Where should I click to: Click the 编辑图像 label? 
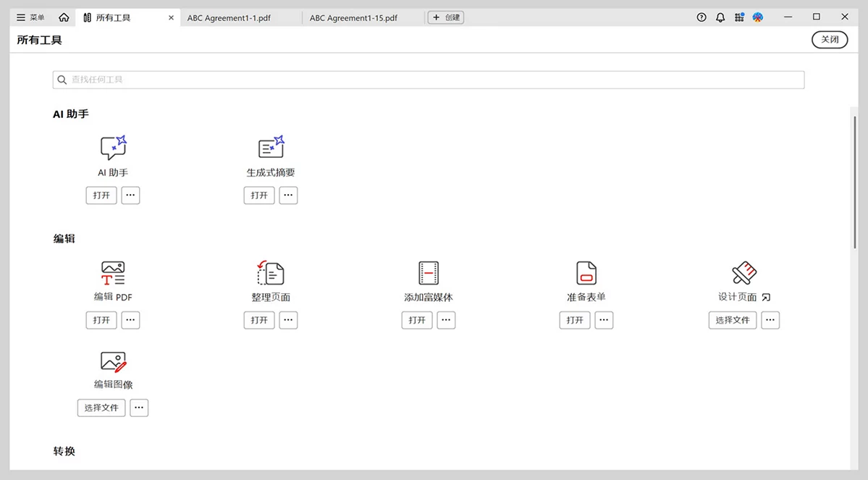pyautogui.click(x=114, y=384)
